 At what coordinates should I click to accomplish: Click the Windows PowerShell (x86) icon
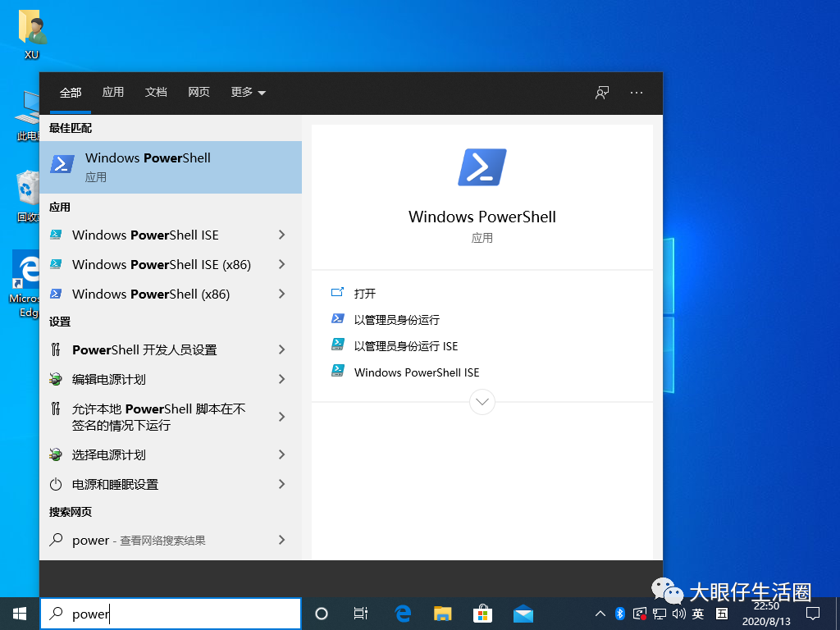click(x=56, y=294)
